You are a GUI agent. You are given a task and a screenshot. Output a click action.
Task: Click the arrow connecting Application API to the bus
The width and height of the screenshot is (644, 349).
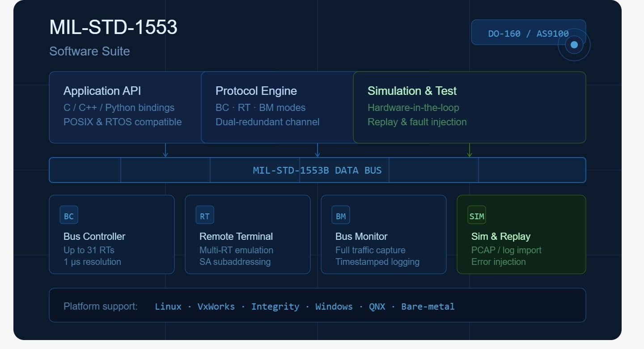pyautogui.click(x=166, y=151)
